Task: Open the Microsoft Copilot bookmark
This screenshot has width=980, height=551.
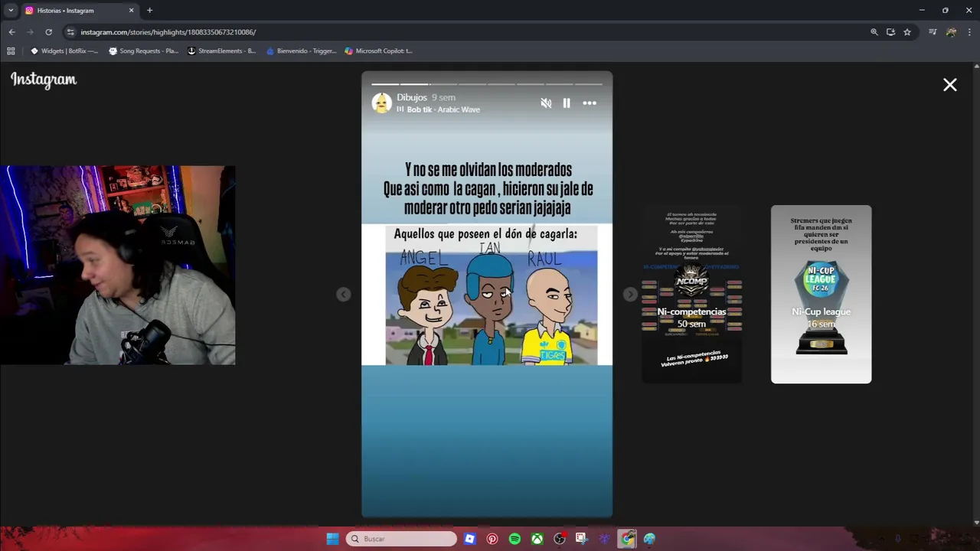Action: click(379, 51)
